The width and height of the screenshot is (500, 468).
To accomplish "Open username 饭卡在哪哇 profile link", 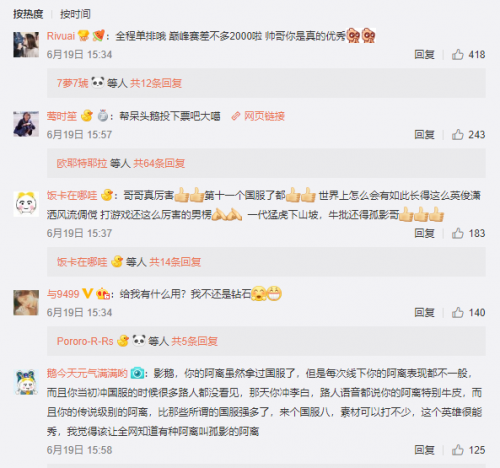I will pos(72,195).
